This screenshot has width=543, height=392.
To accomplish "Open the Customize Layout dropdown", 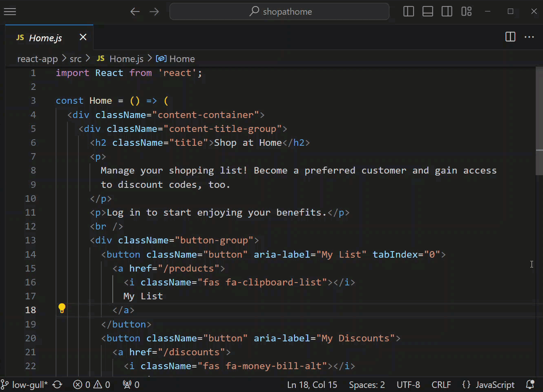I will click(x=466, y=11).
